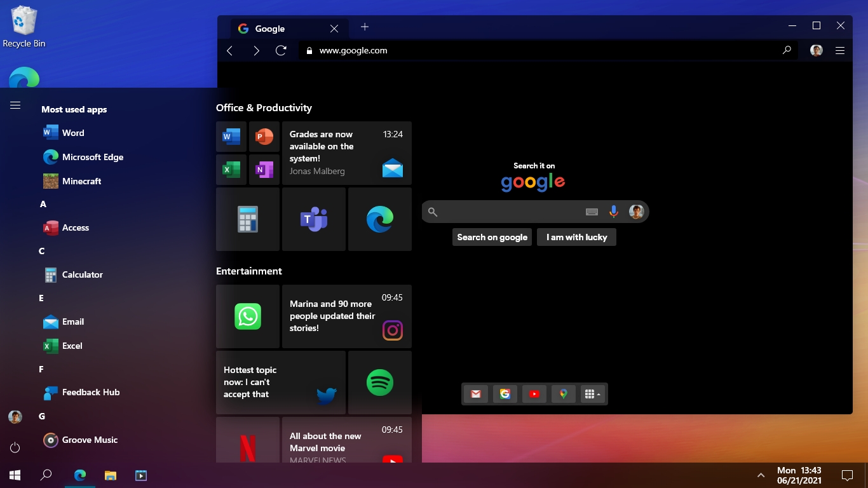Expand the Start menu hamburger
Viewport: 868px width, 488px height.
[x=15, y=105]
